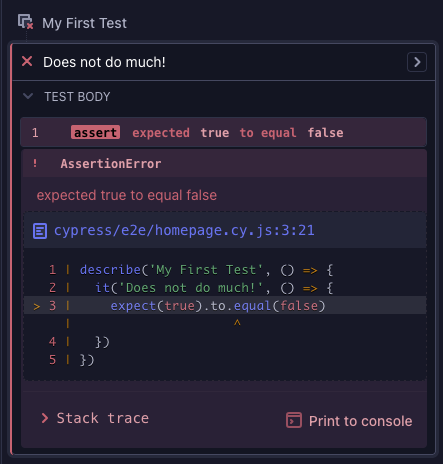Open cypress/e2e/homepage.cy.js:3:21 file link

pos(184,231)
